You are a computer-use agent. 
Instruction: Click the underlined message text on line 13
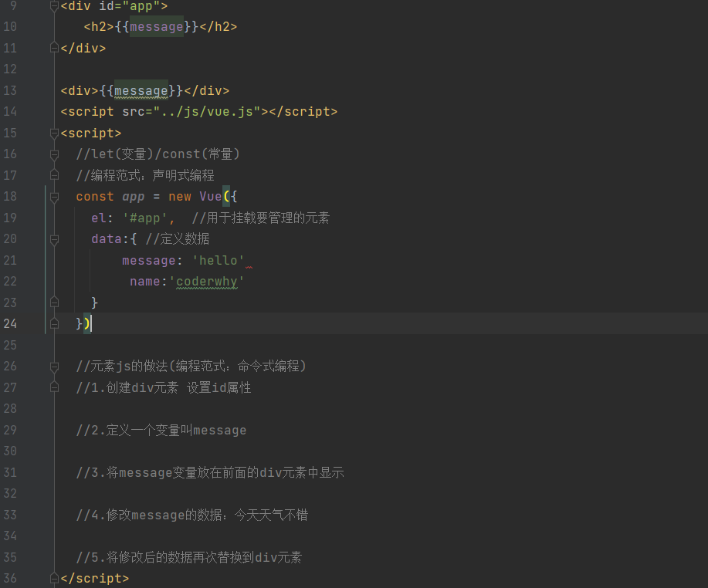tap(140, 90)
